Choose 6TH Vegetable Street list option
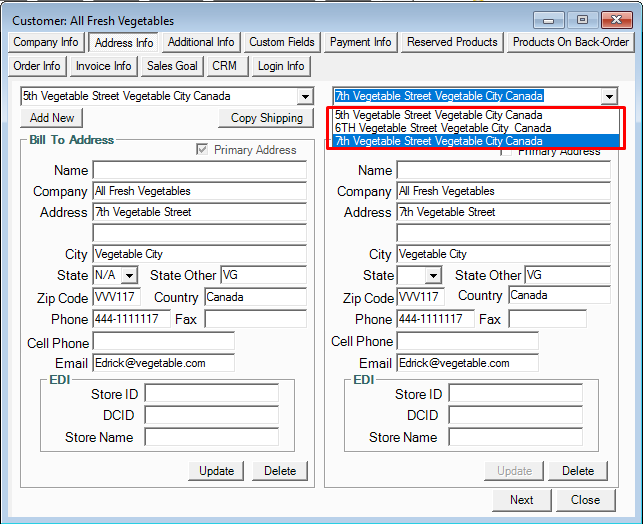 pyautogui.click(x=443, y=128)
